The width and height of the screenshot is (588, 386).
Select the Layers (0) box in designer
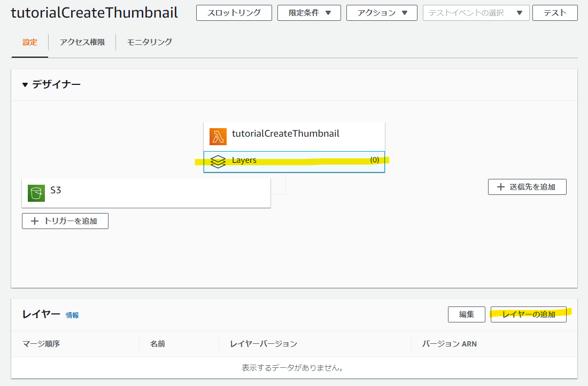(x=294, y=162)
